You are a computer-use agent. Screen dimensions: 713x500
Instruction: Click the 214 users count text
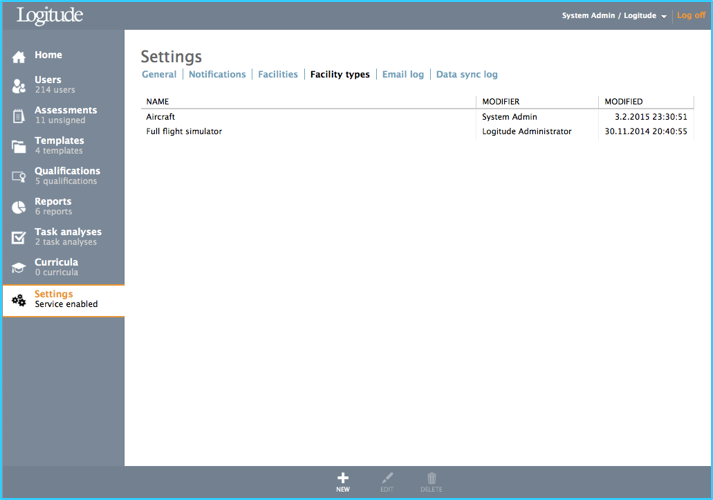pyautogui.click(x=55, y=90)
